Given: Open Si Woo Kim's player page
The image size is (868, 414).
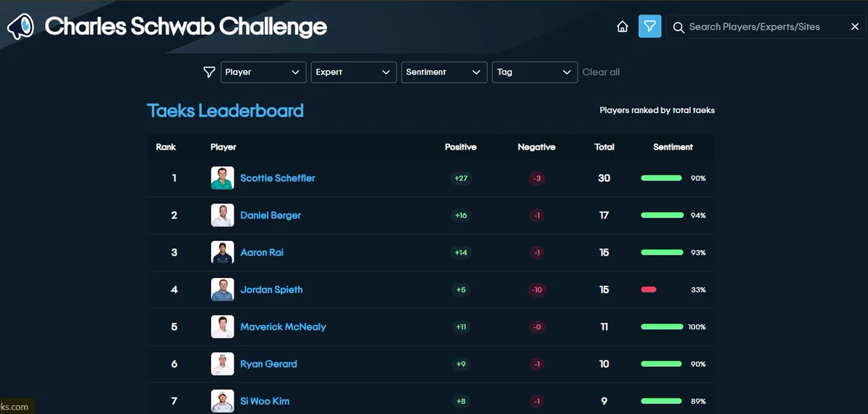Looking at the screenshot, I should [265, 401].
